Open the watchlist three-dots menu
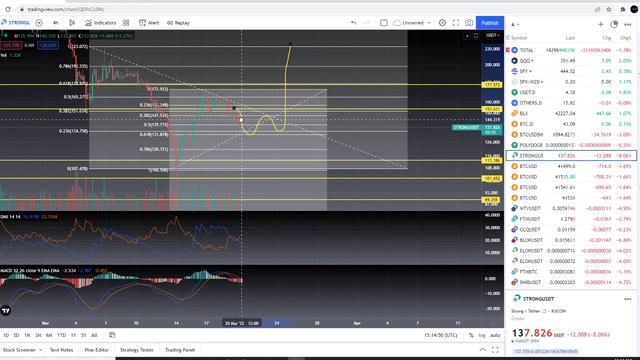This screenshot has width=640, height=360. coord(628,24)
